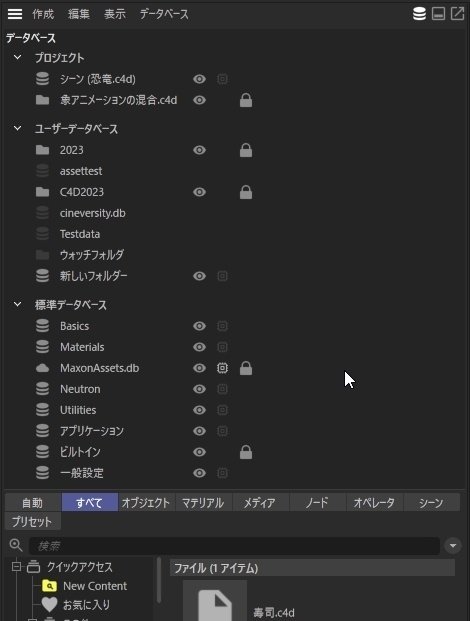Viewport: 470px width, 621px height.
Task: Open the hamburger menu icon
Action: [x=15, y=14]
